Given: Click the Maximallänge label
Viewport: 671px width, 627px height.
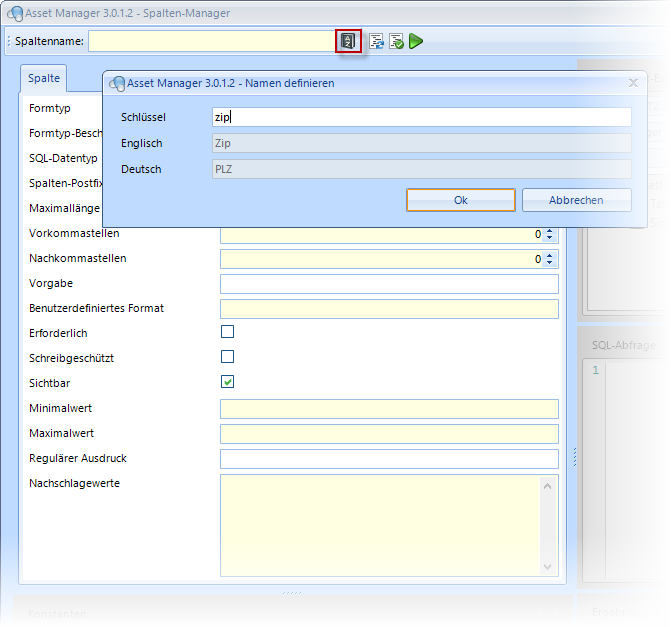Looking at the screenshot, I should pos(64,208).
